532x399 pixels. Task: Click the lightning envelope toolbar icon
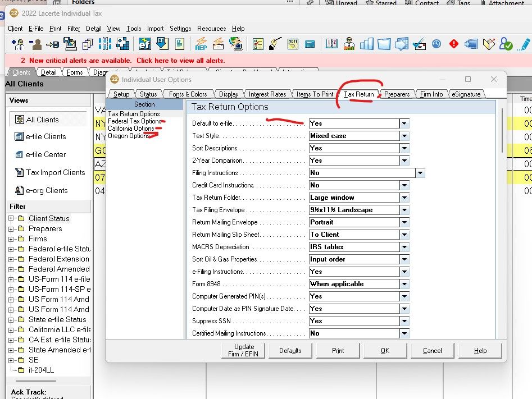(x=218, y=44)
